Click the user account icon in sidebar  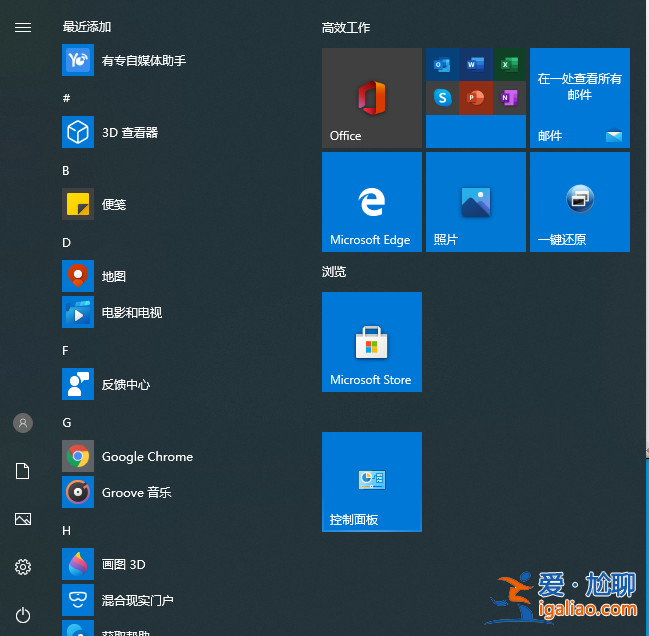23,423
